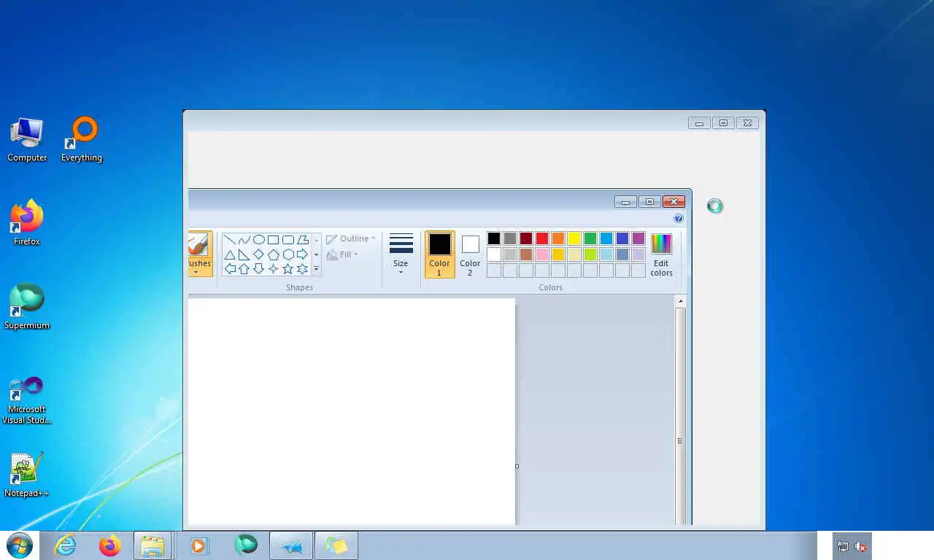Pick the green color swatch

(590, 238)
